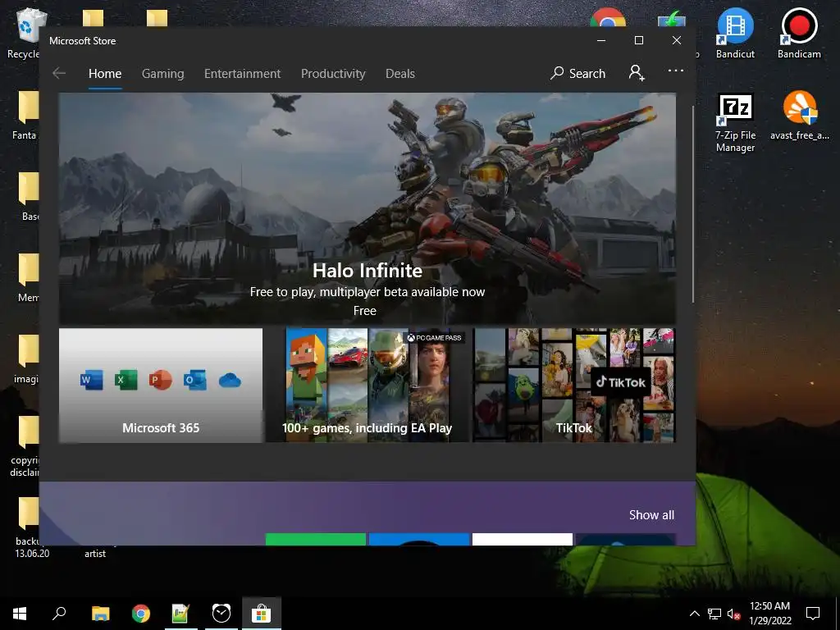Select the Mem desktop folder

tap(27, 277)
